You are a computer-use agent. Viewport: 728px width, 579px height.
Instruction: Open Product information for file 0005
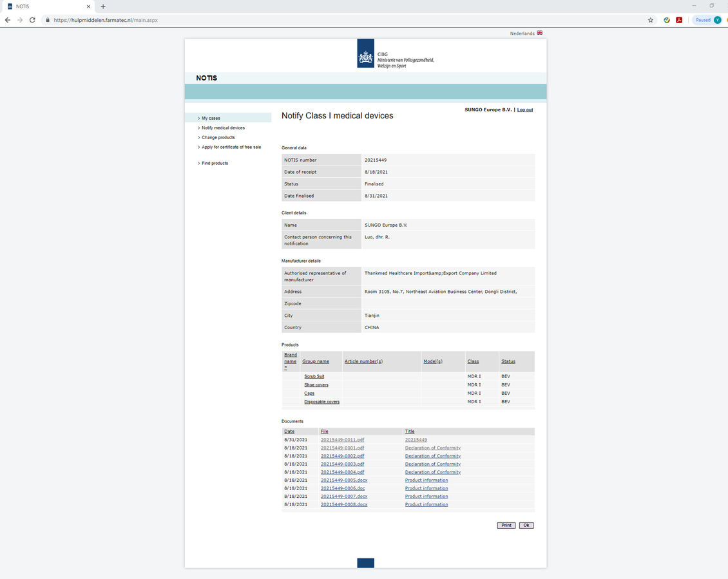(x=426, y=480)
